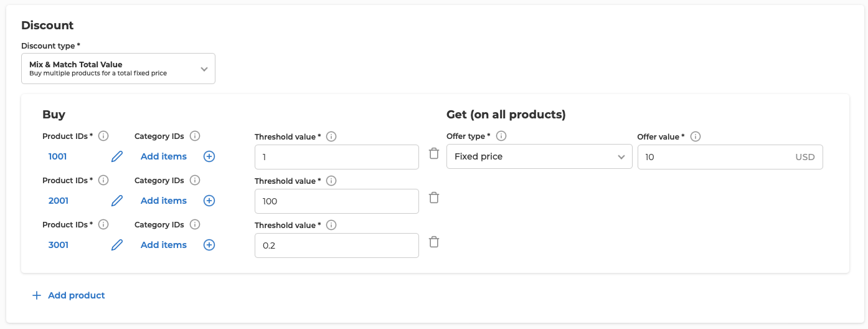This screenshot has height=329, width=868.
Task: Focus the Offer value field showing 10
Action: tap(730, 157)
